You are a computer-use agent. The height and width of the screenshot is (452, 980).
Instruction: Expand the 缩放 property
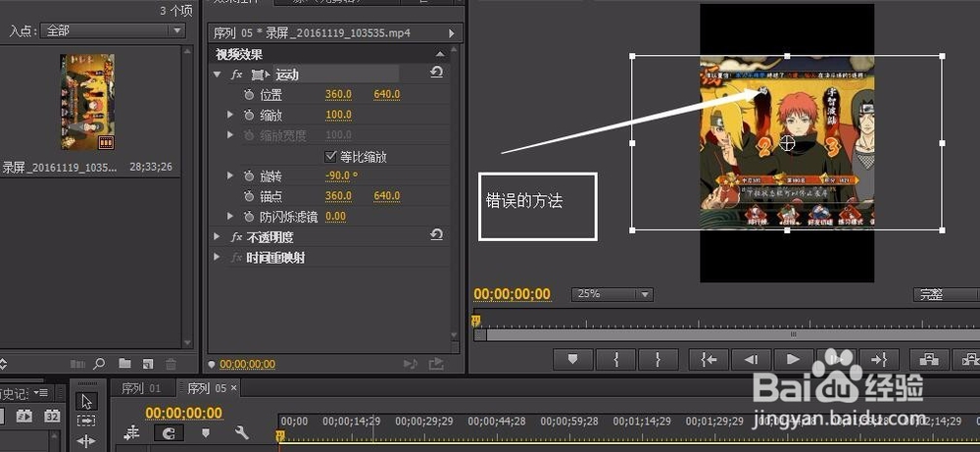tap(230, 115)
